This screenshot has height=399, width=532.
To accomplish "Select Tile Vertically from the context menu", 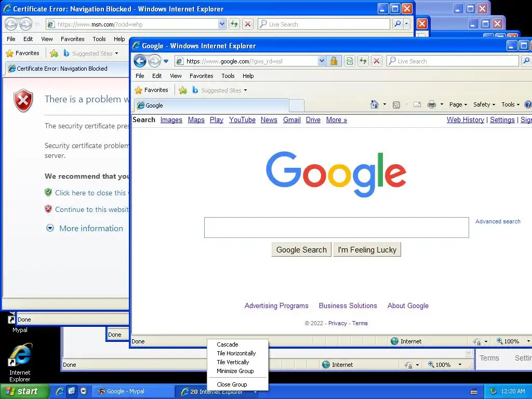I will pyautogui.click(x=233, y=362).
